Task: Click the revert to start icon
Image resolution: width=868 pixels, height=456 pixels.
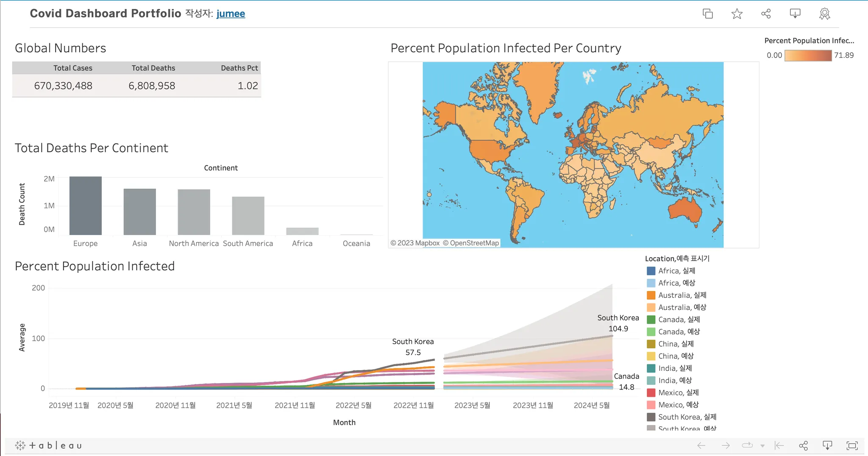Action: click(x=779, y=445)
